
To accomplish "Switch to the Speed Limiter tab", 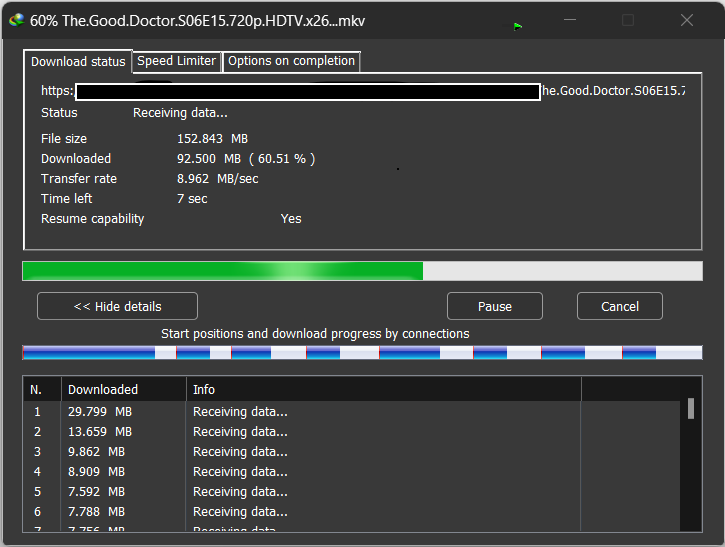I will point(177,61).
